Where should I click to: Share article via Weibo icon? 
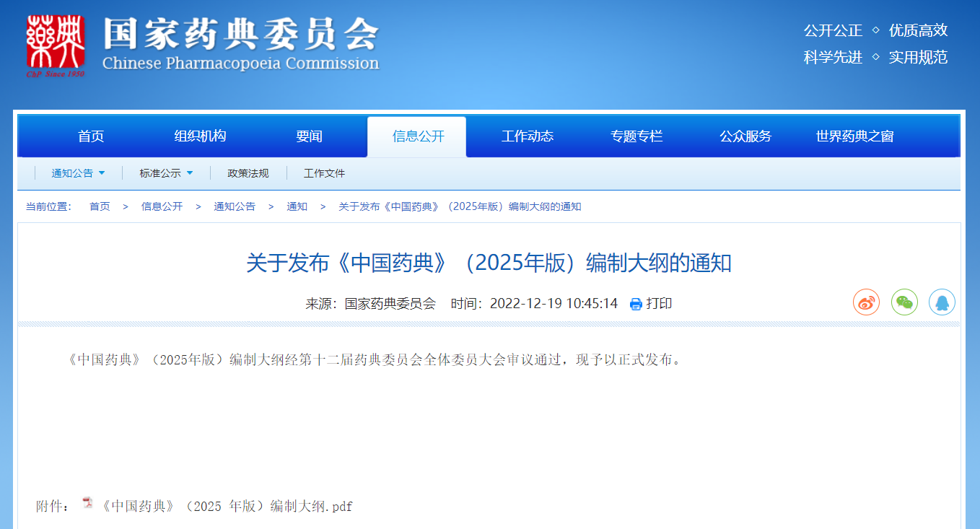tap(866, 302)
